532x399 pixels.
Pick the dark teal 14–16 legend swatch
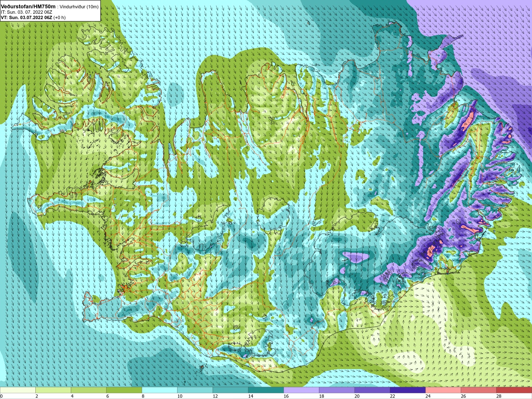click(266, 390)
